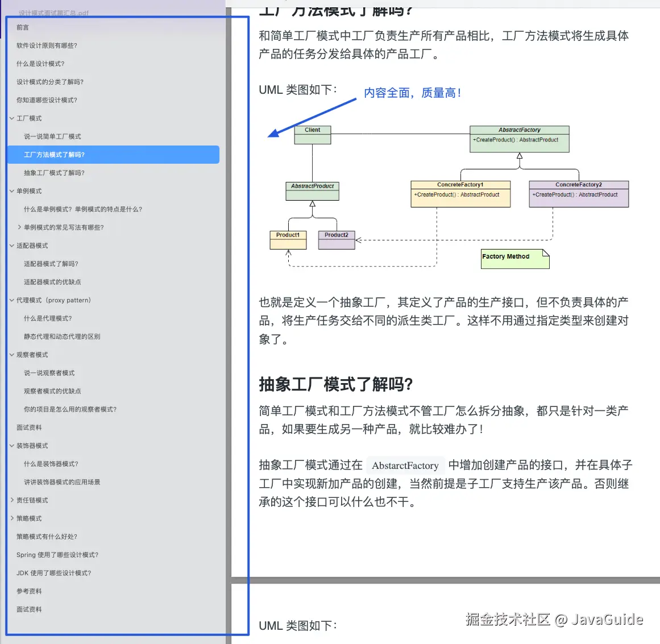Expand the 责任链模式 section
The width and height of the screenshot is (660, 644).
(11, 500)
